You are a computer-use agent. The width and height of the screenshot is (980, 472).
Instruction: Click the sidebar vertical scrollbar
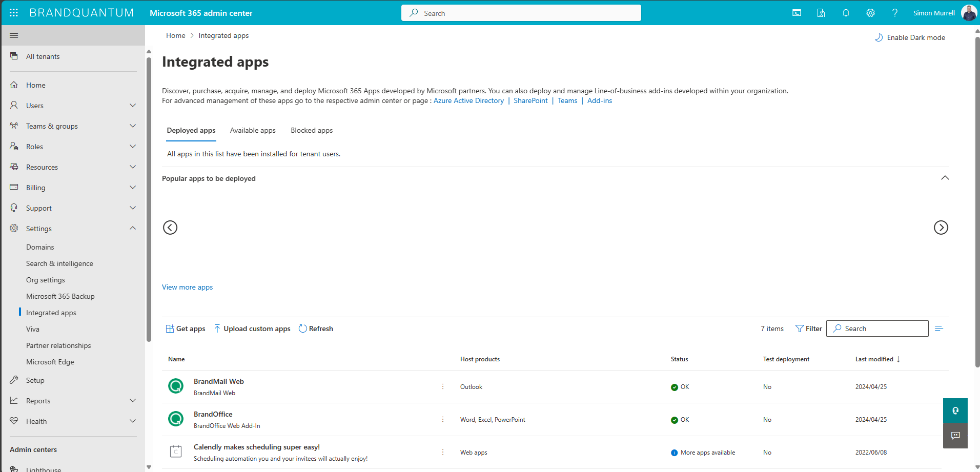tap(149, 200)
